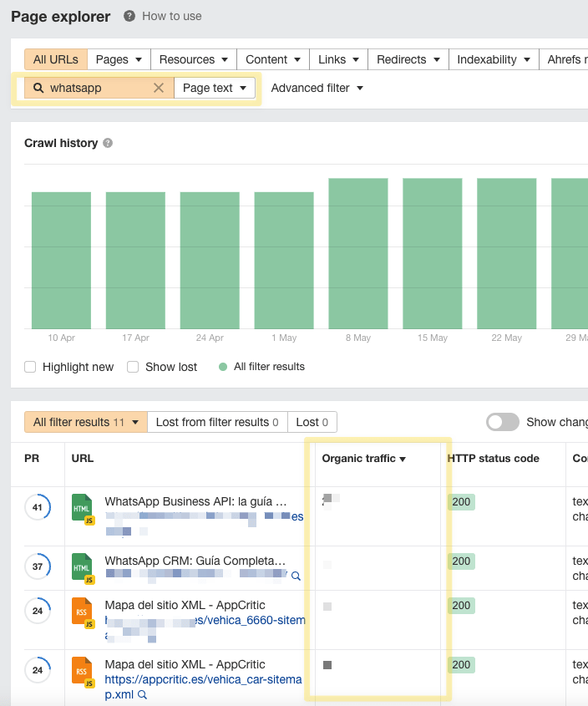Click the RSS icon of the vehica_car sitemap row
Viewport: 588px width, 706px height.
(x=82, y=672)
